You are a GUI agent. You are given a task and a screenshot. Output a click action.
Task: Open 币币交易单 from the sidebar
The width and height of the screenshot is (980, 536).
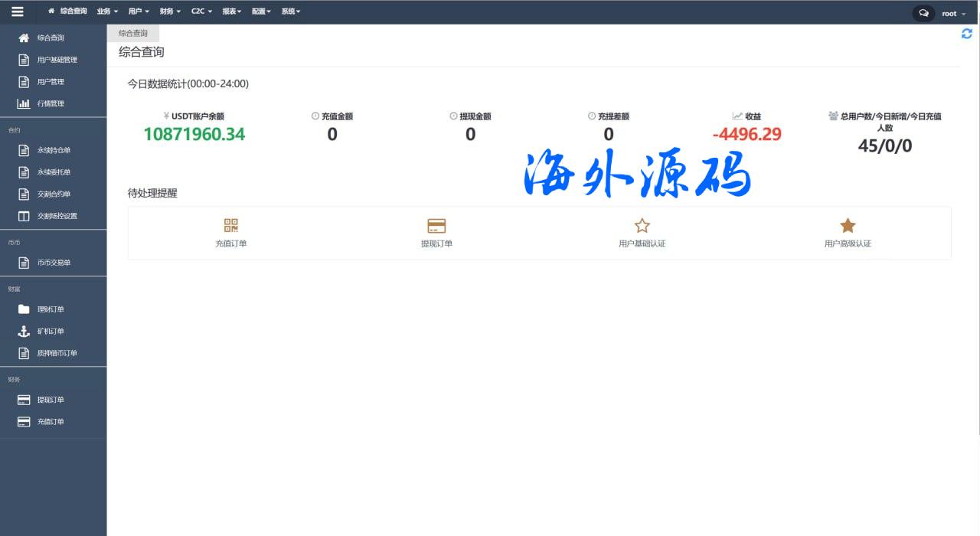coord(54,263)
